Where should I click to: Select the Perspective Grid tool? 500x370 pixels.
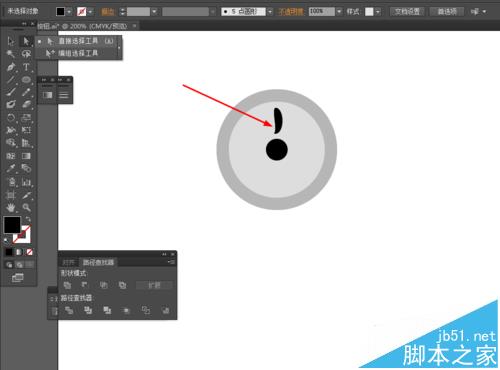[x=26, y=143]
